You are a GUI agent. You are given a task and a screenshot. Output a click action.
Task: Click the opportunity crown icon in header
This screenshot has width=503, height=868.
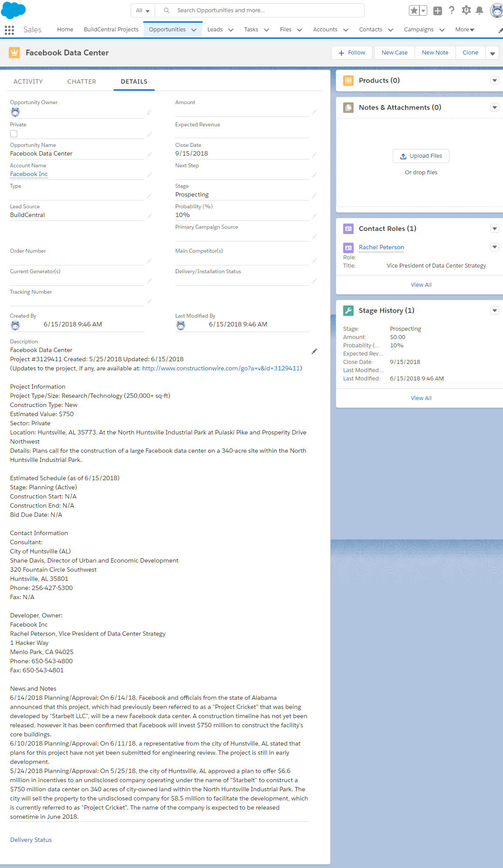pos(14,53)
